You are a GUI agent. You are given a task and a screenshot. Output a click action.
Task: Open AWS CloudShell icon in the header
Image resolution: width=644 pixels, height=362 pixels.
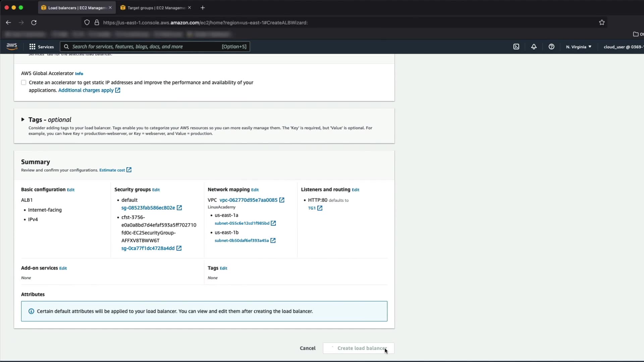point(516,47)
